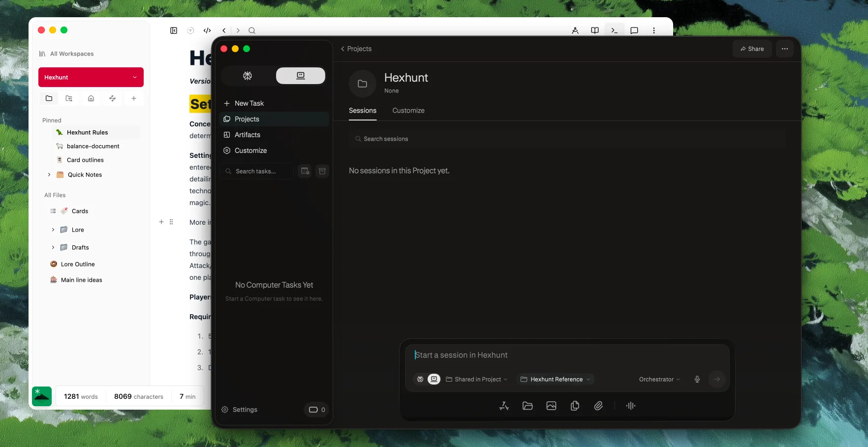Select the synced folder icon under Hexhunt workspace
Viewport: 868px width, 447px height.
(69, 98)
